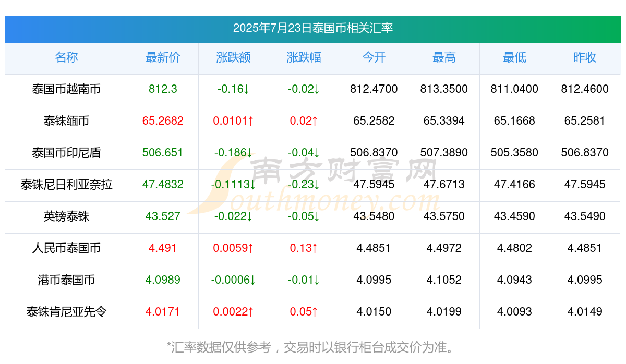626x364 pixels.
Task: Click change amount 0.0059↑
Action: [233, 248]
